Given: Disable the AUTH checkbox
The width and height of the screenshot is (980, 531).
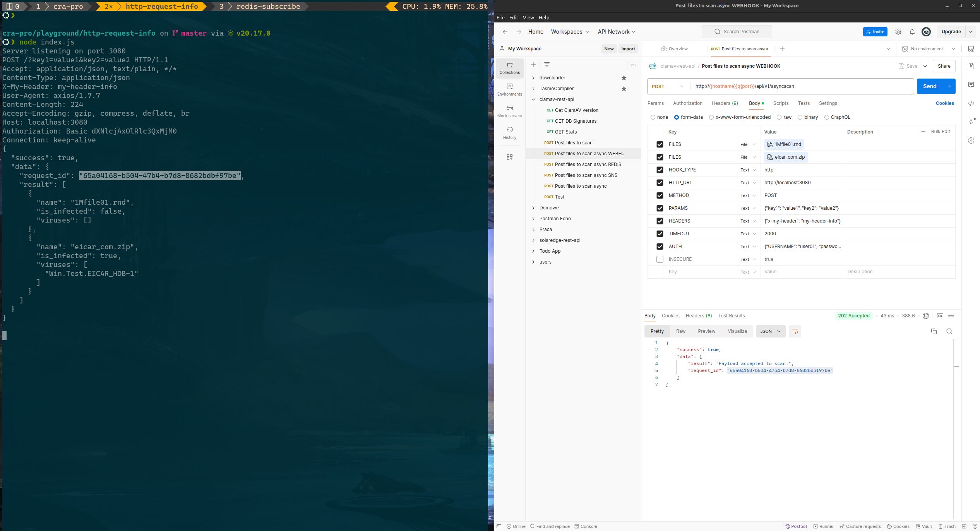Looking at the screenshot, I should (x=660, y=246).
